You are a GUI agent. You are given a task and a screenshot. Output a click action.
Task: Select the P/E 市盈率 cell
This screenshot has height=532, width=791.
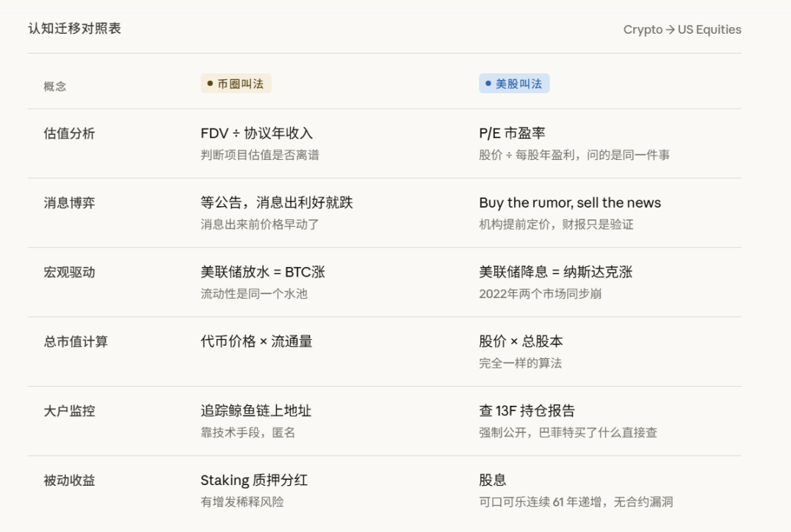click(x=512, y=133)
